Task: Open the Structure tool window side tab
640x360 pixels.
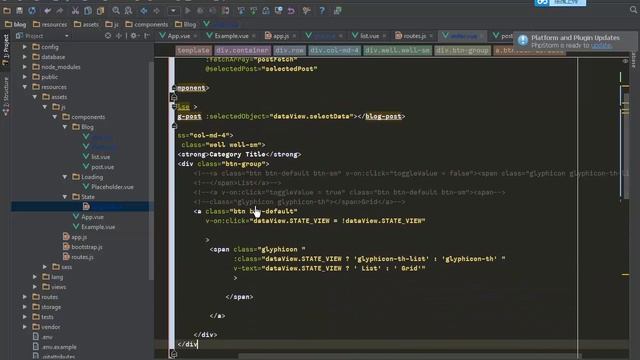Action: tap(6, 96)
